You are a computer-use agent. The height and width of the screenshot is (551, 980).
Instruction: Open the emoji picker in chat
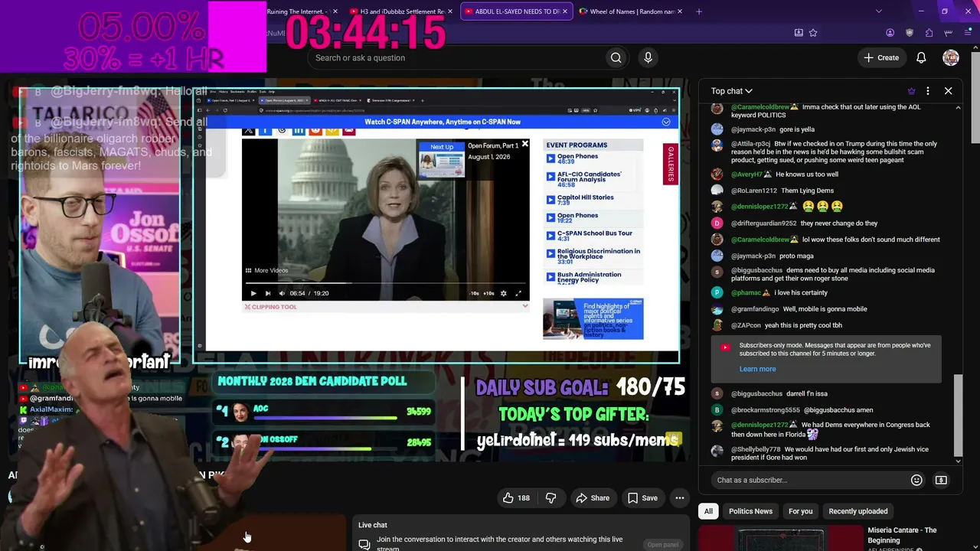tap(916, 480)
